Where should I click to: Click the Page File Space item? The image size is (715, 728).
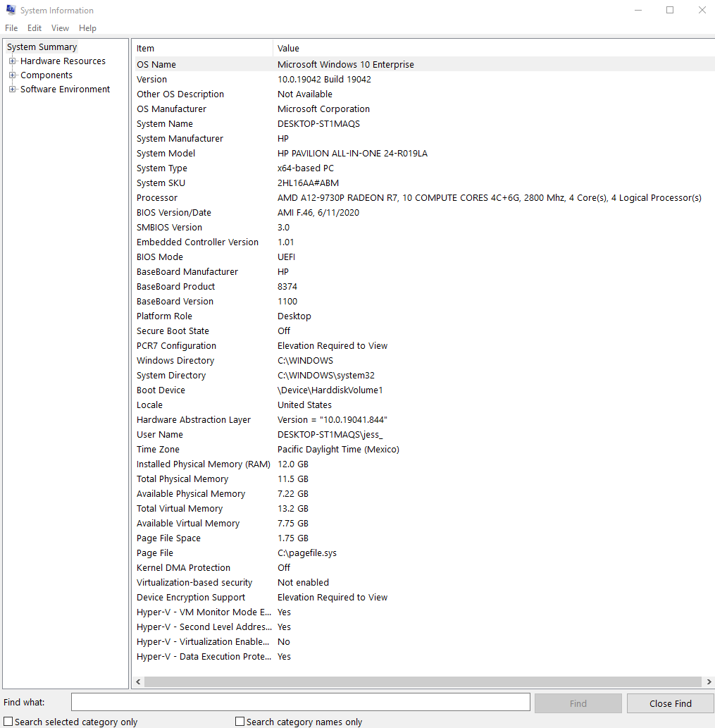tap(168, 538)
